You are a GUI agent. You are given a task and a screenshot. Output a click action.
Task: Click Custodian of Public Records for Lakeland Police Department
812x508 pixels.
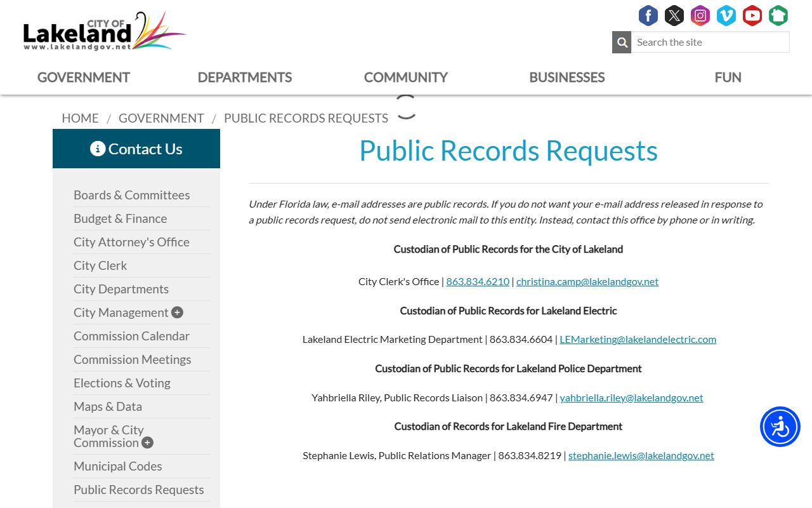click(508, 368)
